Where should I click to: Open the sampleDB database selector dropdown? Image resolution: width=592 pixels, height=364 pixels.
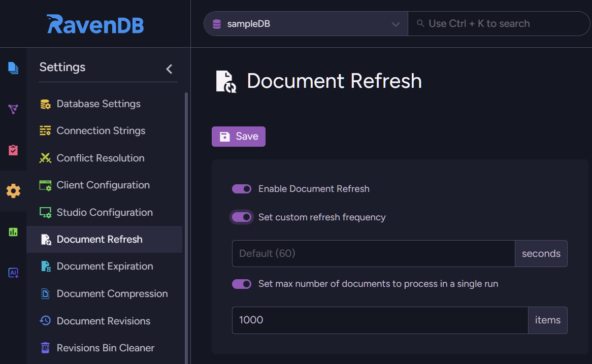pos(306,24)
